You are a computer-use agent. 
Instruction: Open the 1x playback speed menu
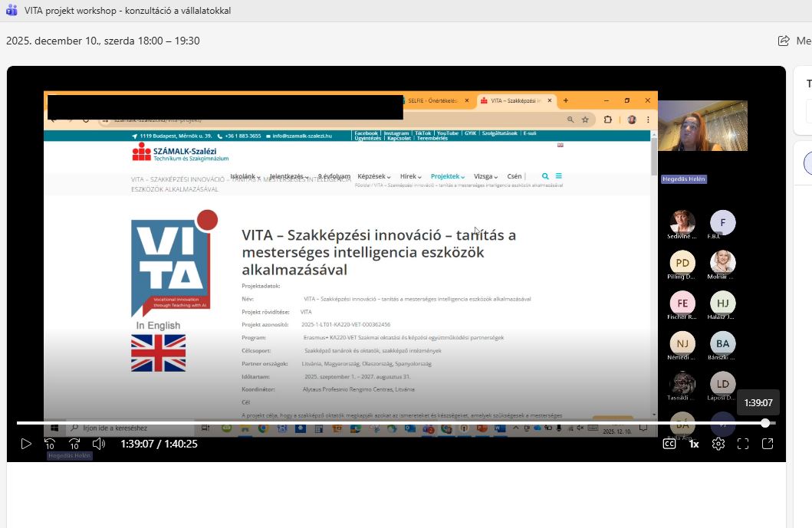[693, 444]
